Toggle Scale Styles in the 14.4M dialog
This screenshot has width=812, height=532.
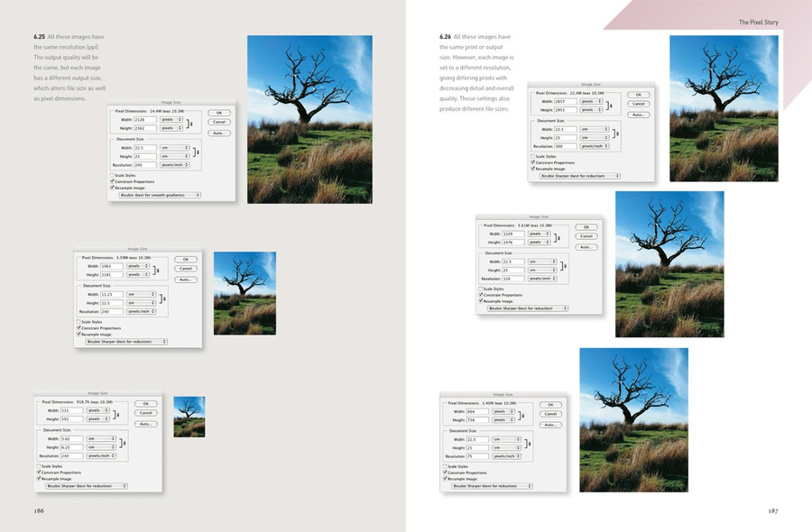pyautogui.click(x=112, y=174)
